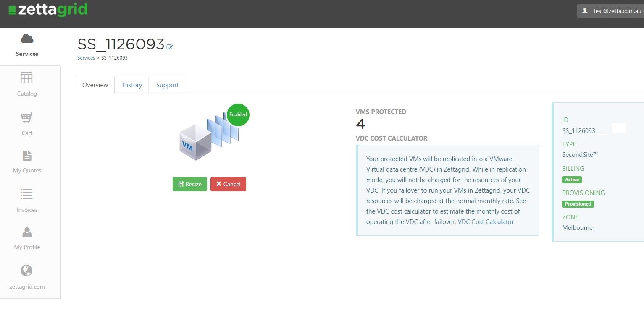The width and height of the screenshot is (644, 323).
Task: Click the Cart sidebar label
Action: tap(27, 133)
